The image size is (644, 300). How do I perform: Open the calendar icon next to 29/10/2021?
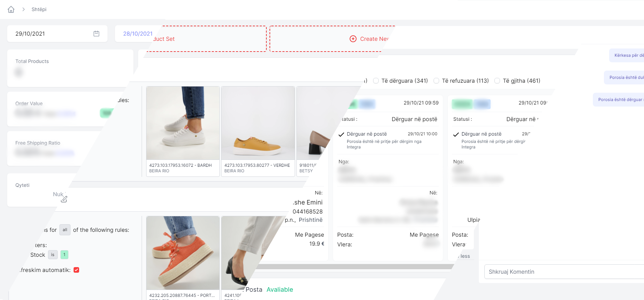[96, 34]
